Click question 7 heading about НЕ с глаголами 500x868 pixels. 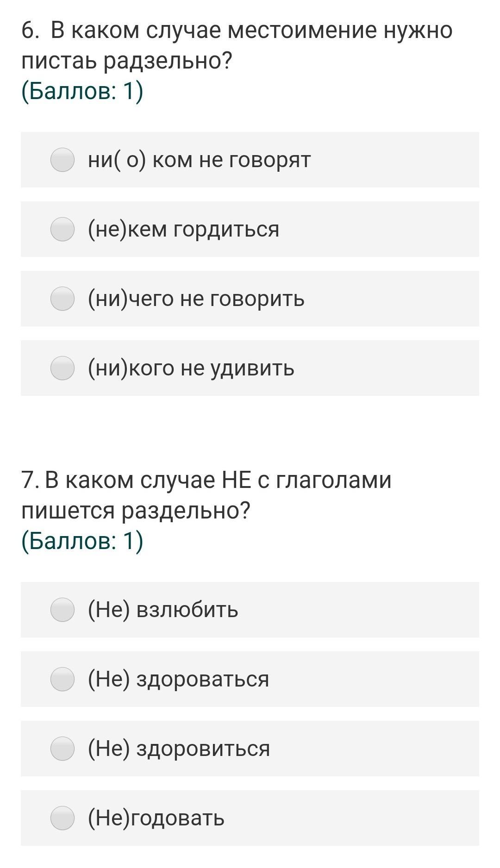pyautogui.click(x=206, y=495)
